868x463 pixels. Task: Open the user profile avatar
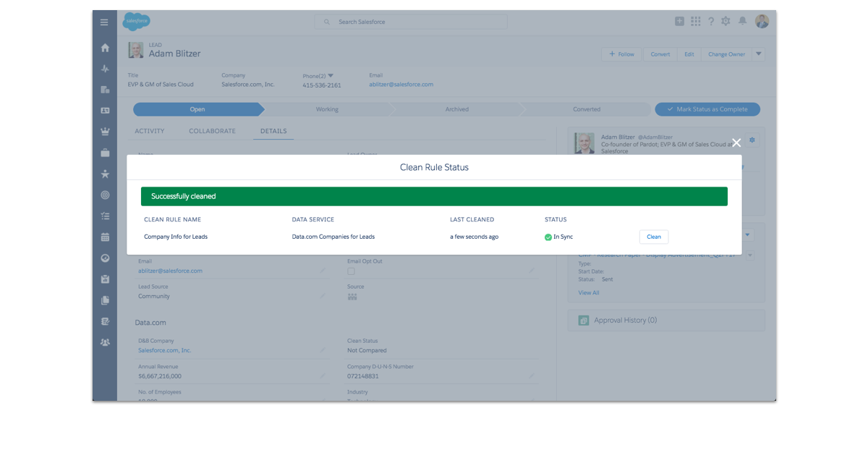point(762,22)
